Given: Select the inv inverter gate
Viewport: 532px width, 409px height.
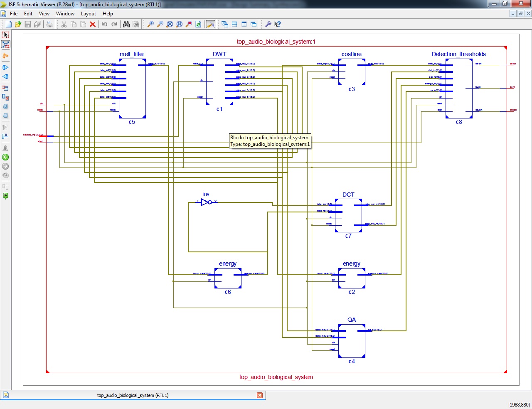Looking at the screenshot, I should pyautogui.click(x=206, y=202).
